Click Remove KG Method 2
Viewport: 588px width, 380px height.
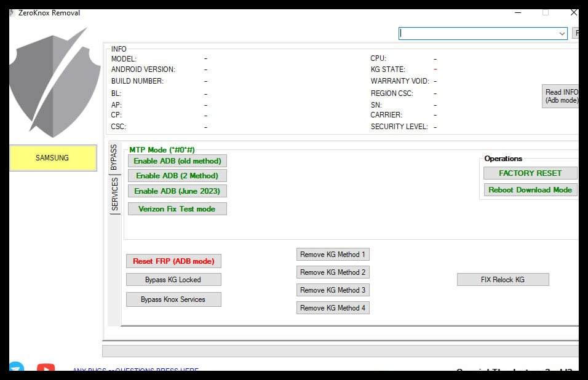333,272
